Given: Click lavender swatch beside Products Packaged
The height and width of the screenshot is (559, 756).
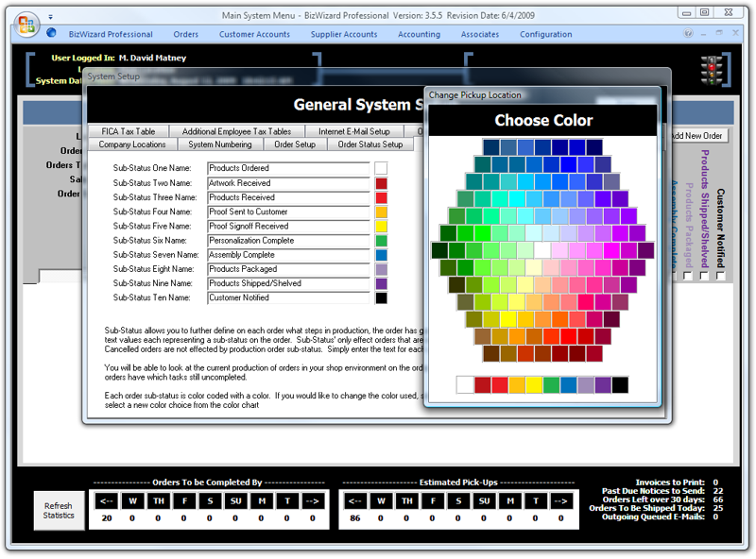Looking at the screenshot, I should pos(381,269).
